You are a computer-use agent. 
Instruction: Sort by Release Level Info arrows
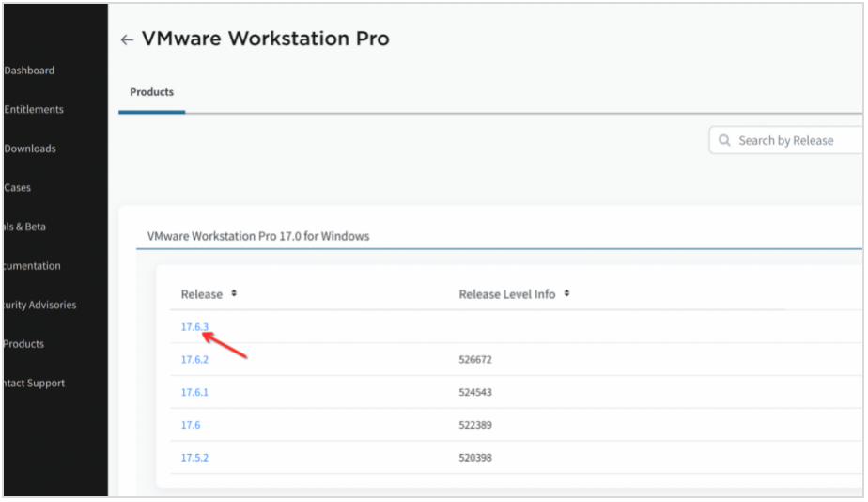566,293
